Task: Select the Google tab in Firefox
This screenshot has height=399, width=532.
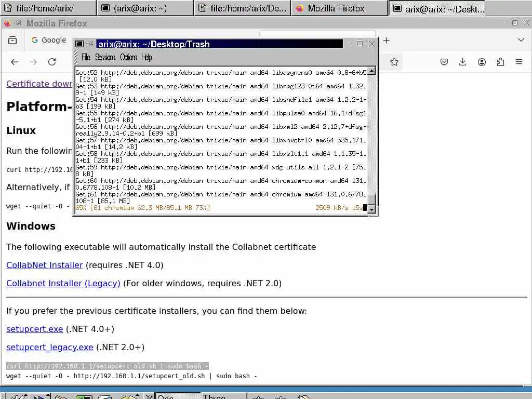Action: click(x=48, y=40)
